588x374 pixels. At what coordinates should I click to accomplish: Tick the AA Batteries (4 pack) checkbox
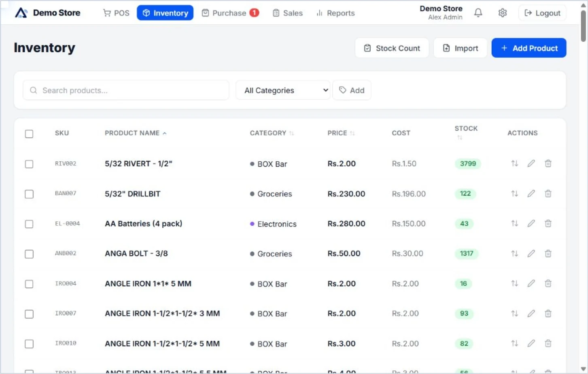pyautogui.click(x=29, y=224)
